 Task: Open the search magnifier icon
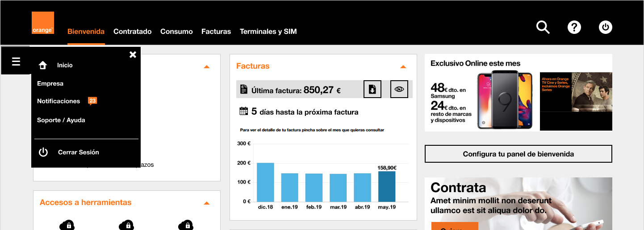tap(543, 27)
